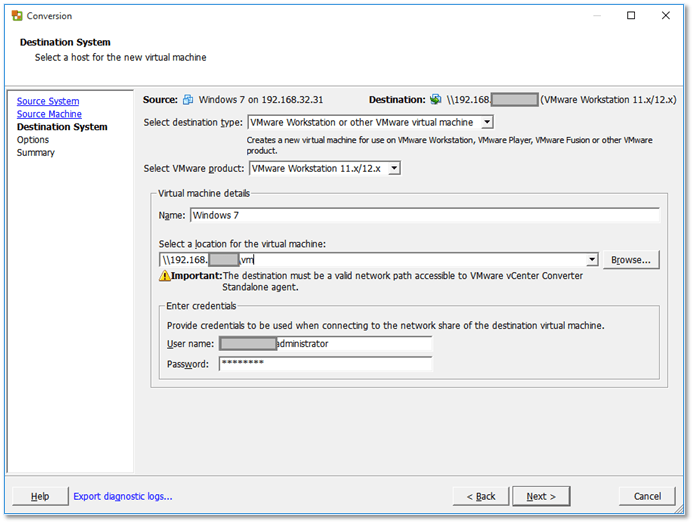Go to the Source Machine step
The image size is (694, 524).
(x=49, y=114)
